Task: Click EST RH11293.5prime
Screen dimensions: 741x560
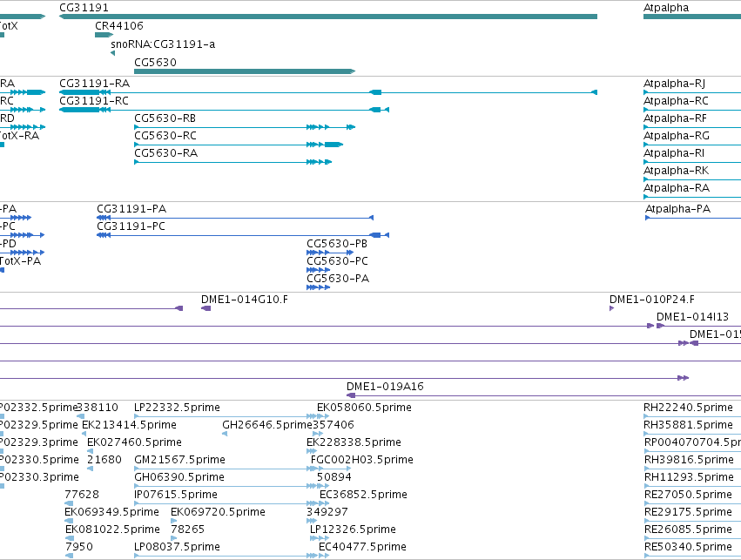Action: pyautogui.click(x=689, y=478)
